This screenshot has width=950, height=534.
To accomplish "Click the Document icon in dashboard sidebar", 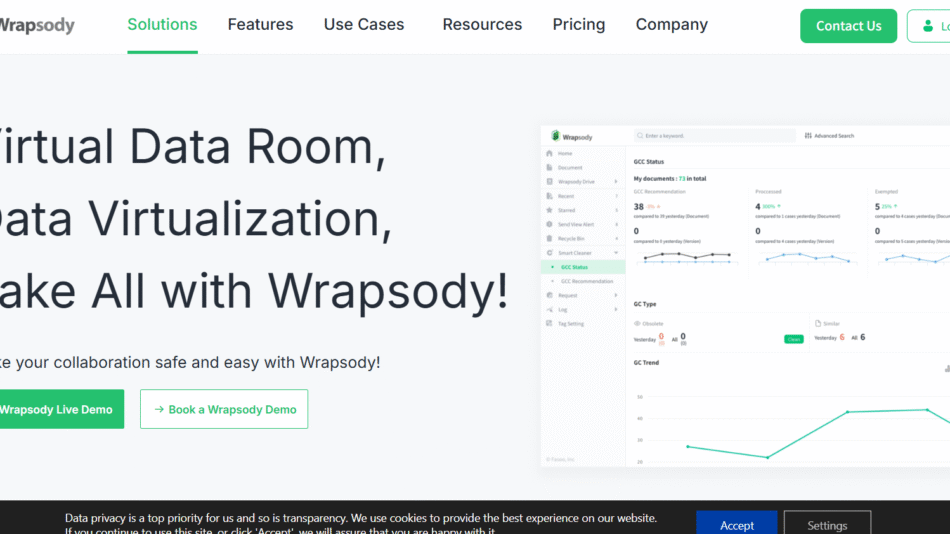I will (550, 167).
